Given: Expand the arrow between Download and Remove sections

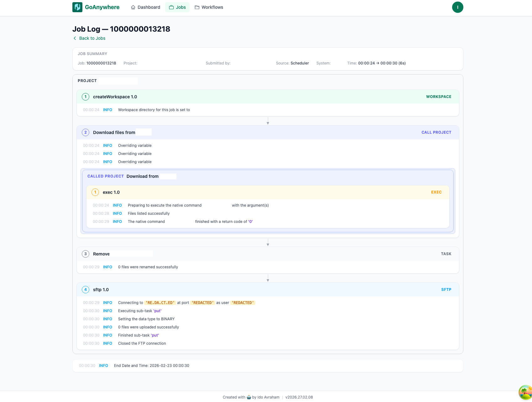Looking at the screenshot, I should pyautogui.click(x=268, y=243).
